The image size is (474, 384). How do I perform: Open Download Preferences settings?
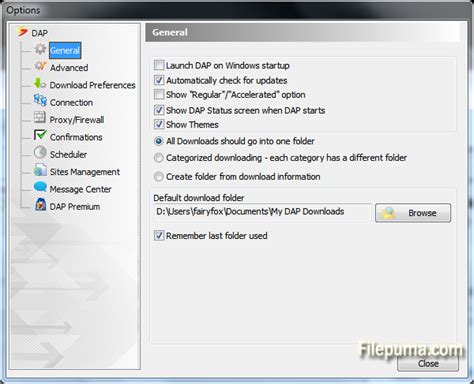coord(93,85)
